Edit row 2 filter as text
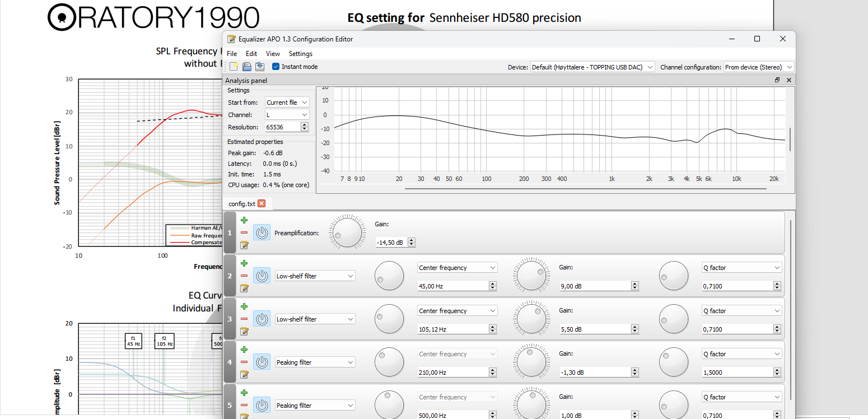This screenshot has height=419, width=868. click(244, 288)
